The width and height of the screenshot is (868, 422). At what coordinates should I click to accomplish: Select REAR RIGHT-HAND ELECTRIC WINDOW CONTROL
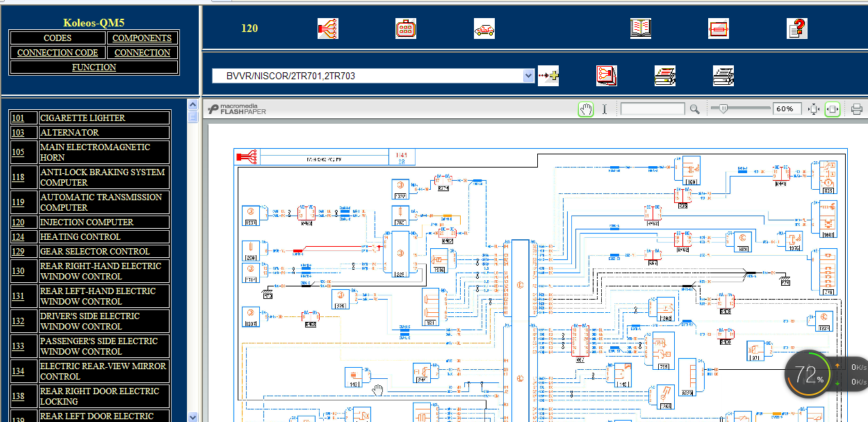pyautogui.click(x=104, y=271)
